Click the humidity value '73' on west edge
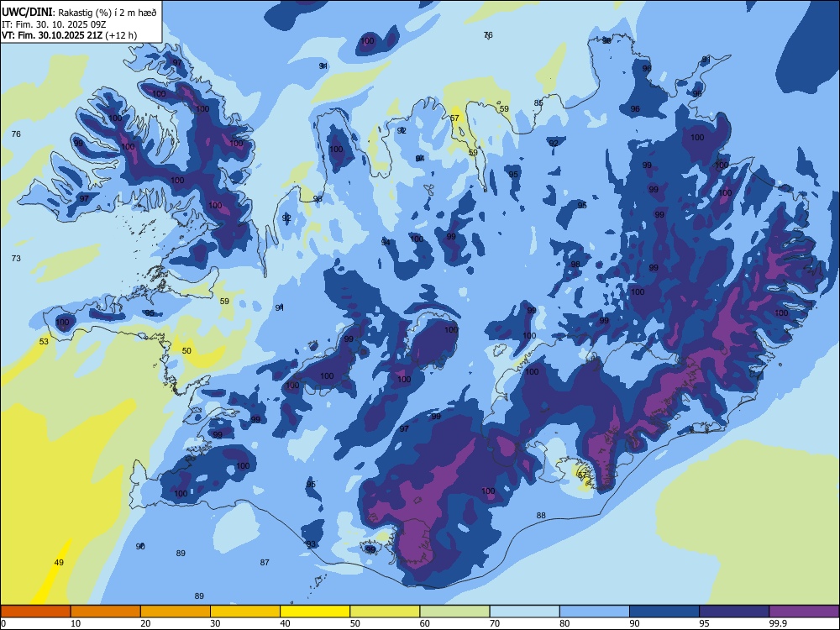 click(16, 258)
